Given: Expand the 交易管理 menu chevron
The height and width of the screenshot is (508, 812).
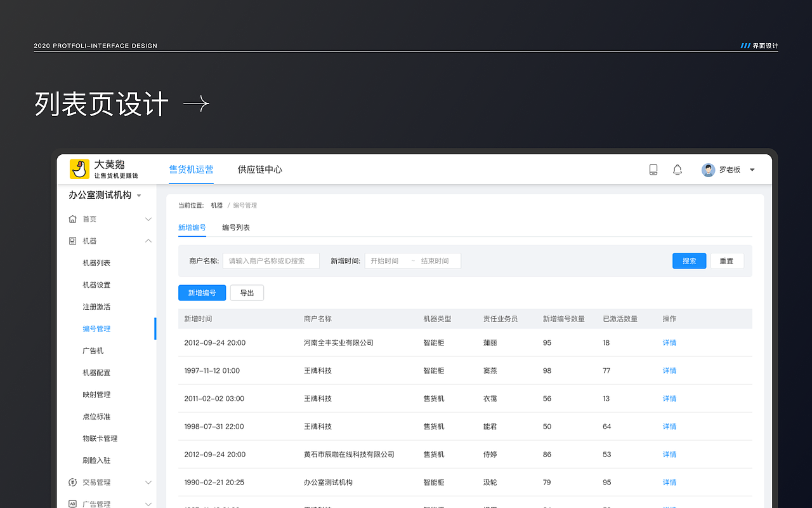Looking at the screenshot, I should [x=148, y=483].
